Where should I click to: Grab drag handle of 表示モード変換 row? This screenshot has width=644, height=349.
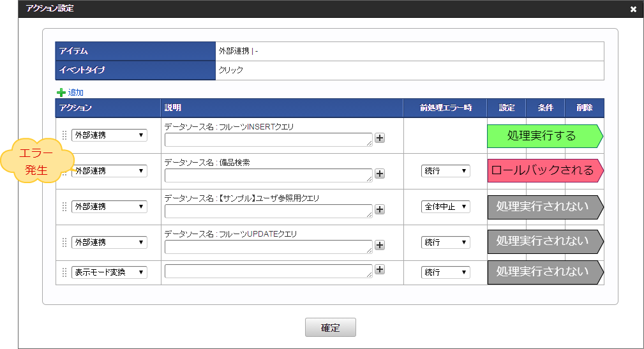coord(64,272)
